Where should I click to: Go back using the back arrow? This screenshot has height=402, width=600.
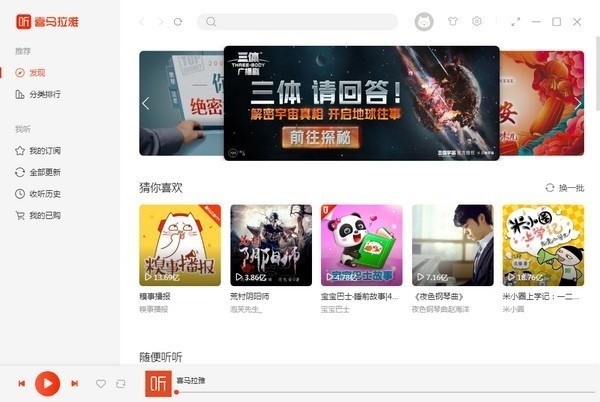pos(142,22)
